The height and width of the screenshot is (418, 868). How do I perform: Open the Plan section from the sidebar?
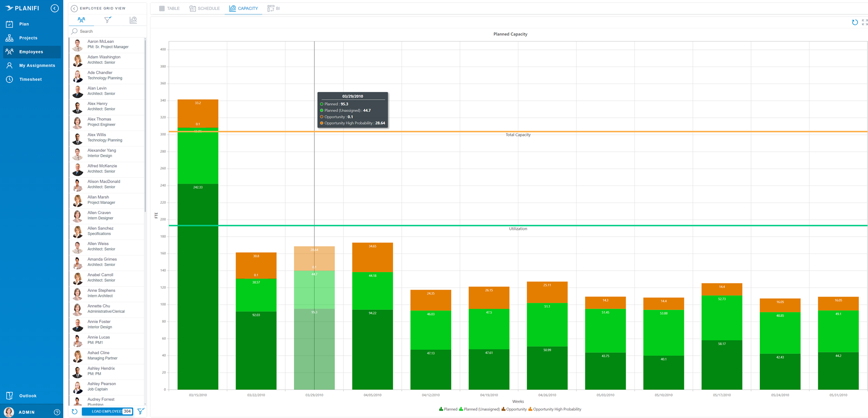9,24
